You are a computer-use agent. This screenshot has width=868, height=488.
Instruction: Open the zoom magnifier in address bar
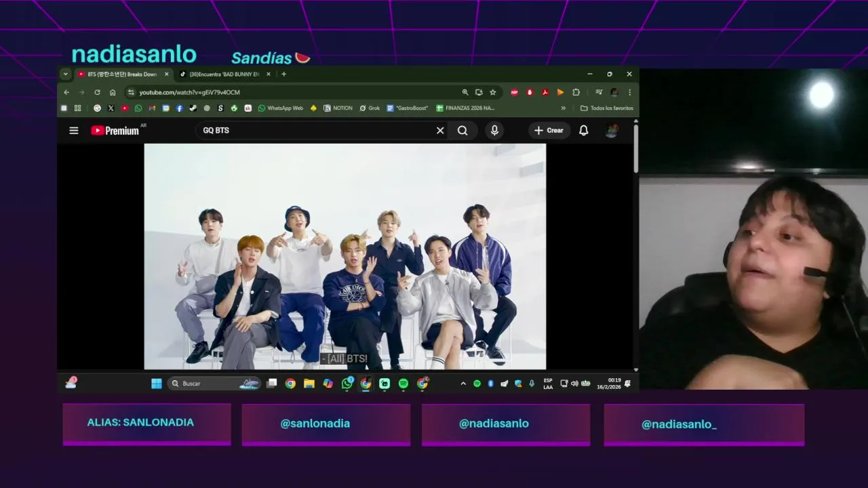tap(465, 92)
